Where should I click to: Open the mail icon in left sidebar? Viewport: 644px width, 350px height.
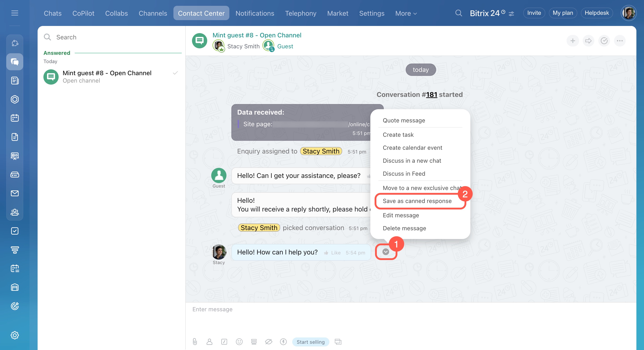(15, 193)
